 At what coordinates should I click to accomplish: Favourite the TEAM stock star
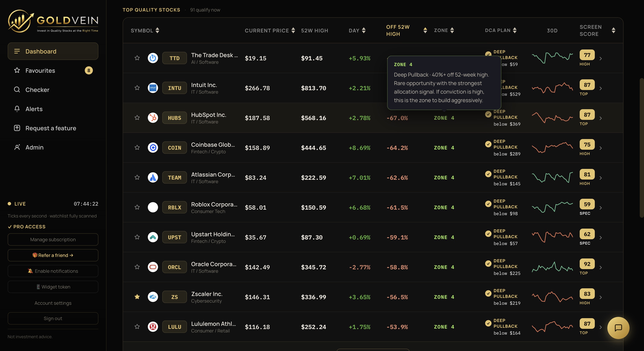(x=137, y=177)
